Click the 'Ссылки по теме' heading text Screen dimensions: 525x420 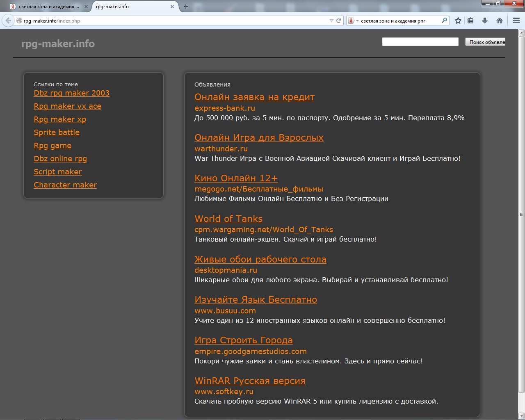tap(56, 84)
